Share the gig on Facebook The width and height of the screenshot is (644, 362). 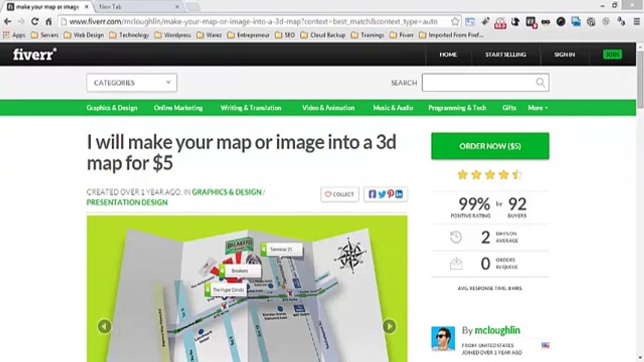coord(372,194)
